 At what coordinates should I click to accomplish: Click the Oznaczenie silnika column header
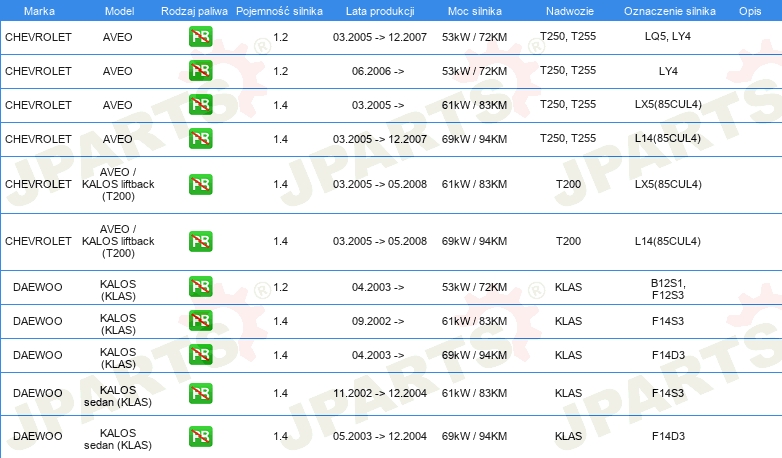670,11
